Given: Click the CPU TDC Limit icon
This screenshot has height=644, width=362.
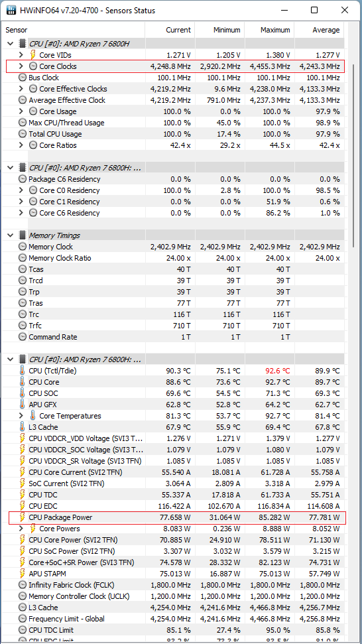Looking at the screenshot, I should (x=23, y=629).
